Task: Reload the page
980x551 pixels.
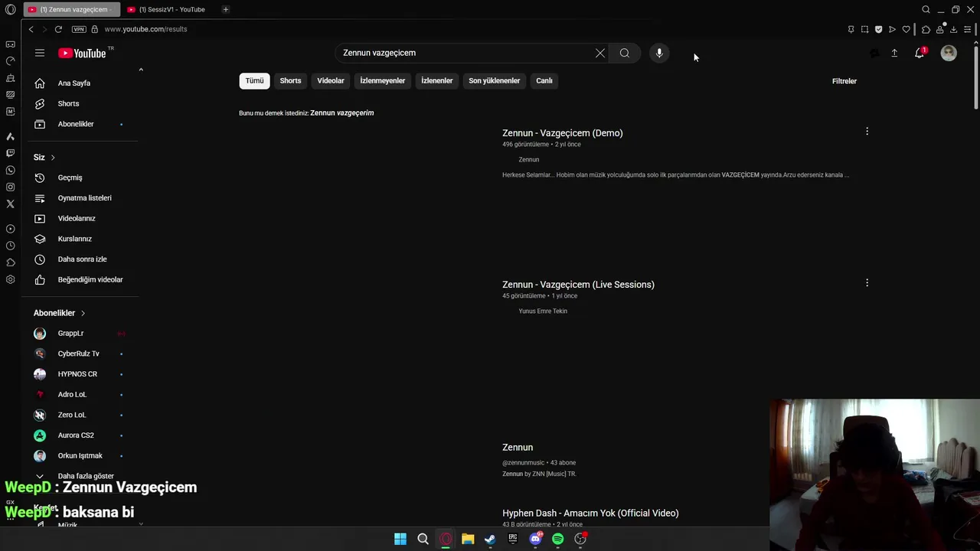Action: [x=58, y=29]
